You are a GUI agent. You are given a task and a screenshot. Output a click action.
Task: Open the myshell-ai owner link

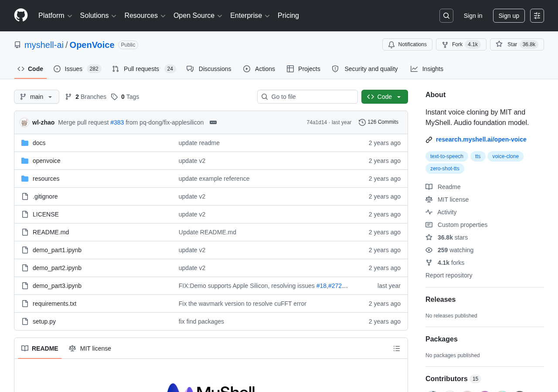click(x=44, y=45)
